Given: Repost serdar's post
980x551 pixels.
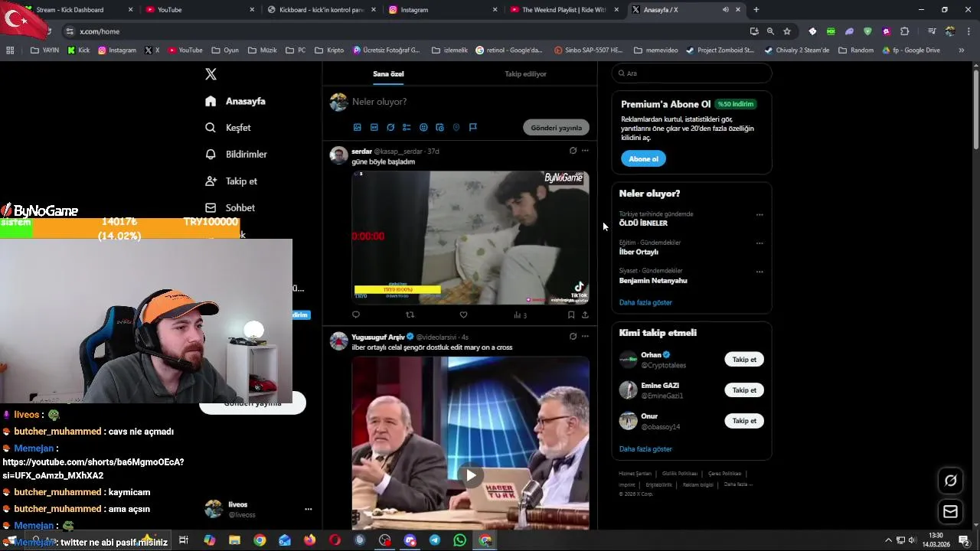Looking at the screenshot, I should [410, 315].
